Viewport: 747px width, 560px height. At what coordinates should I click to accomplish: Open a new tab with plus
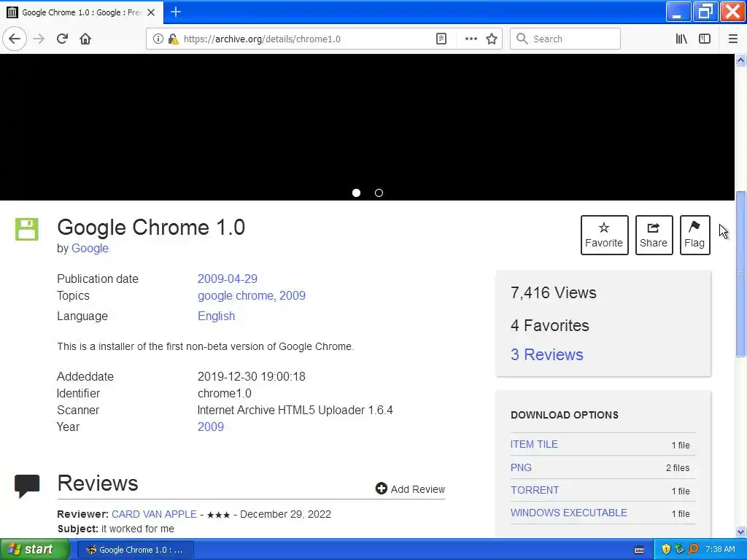[176, 12]
